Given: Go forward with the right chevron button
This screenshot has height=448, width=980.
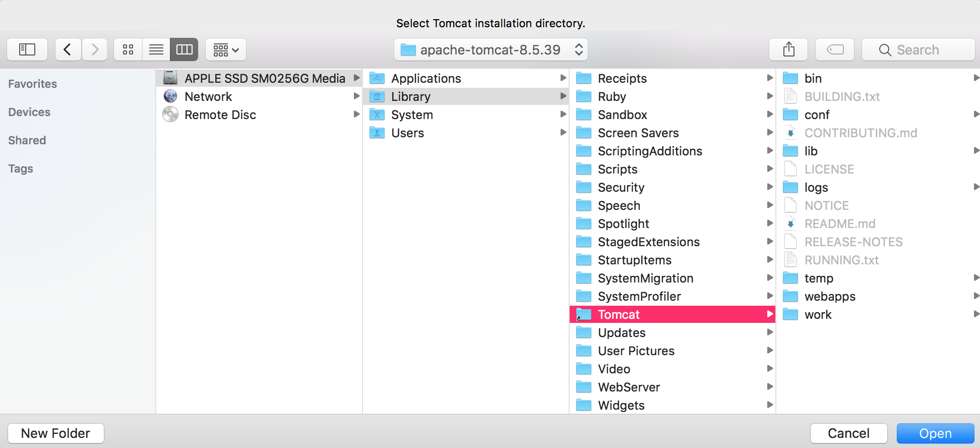Looking at the screenshot, I should coord(94,49).
